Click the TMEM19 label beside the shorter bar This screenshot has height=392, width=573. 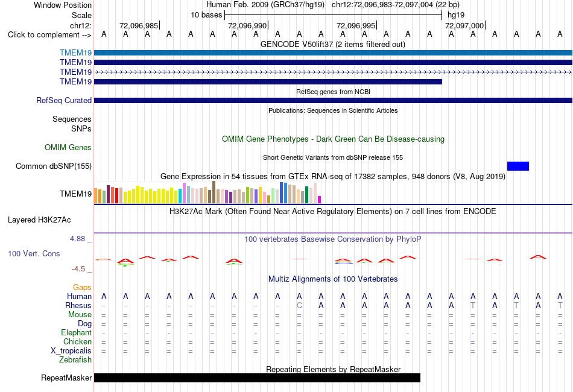[x=75, y=81]
